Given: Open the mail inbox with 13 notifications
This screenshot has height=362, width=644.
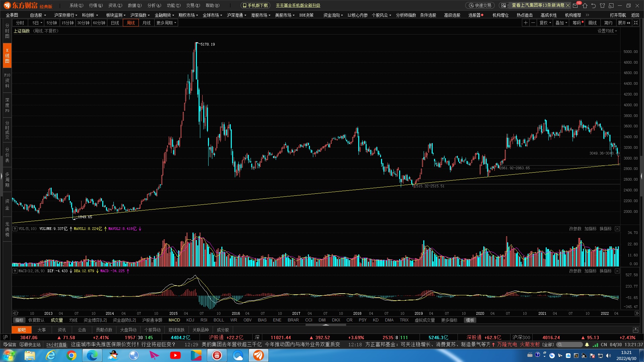Looking at the screenshot, I should [x=576, y=5].
